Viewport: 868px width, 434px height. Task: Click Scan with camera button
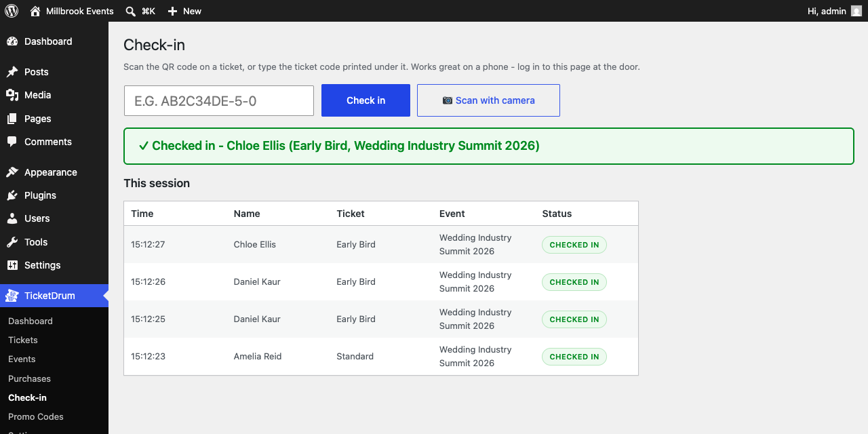(488, 100)
